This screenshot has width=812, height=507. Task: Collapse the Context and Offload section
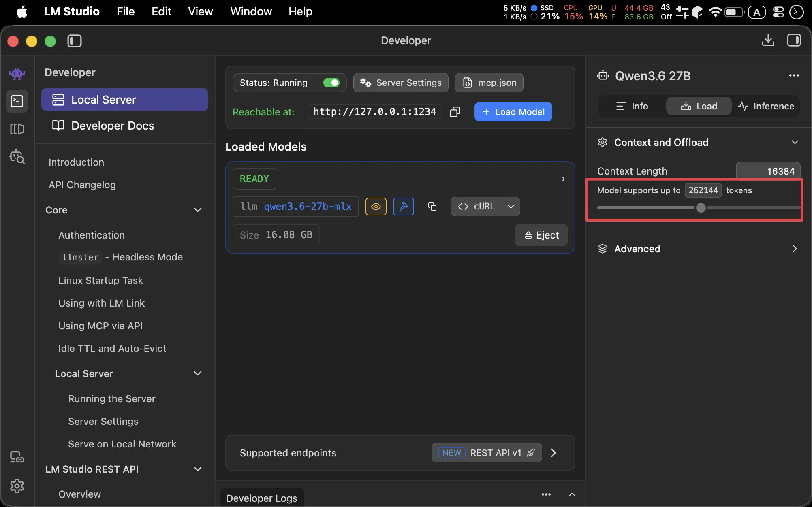point(795,142)
